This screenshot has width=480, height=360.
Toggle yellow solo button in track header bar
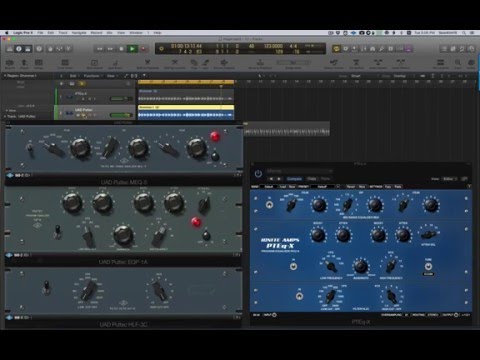coord(82,83)
